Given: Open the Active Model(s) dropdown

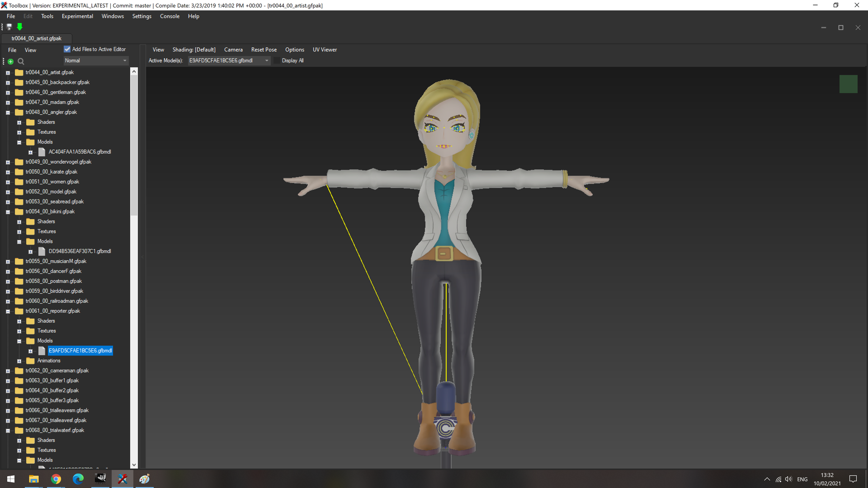Looking at the screenshot, I should point(229,61).
